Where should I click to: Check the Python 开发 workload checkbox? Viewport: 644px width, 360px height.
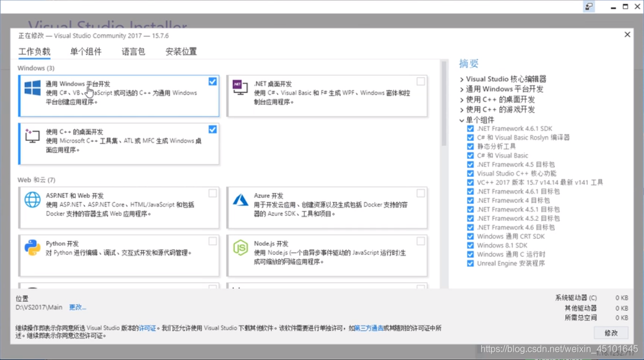(212, 241)
